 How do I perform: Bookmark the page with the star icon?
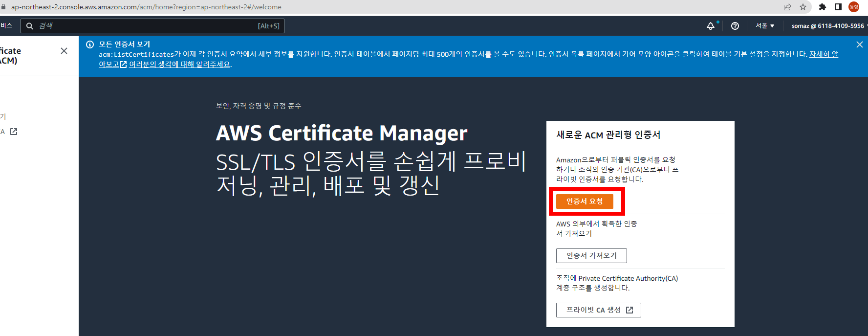click(x=803, y=7)
